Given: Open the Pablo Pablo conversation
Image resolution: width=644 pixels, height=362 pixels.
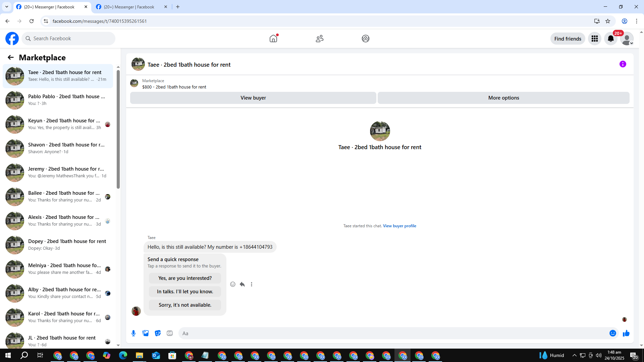Looking at the screenshot, I should tap(58, 100).
